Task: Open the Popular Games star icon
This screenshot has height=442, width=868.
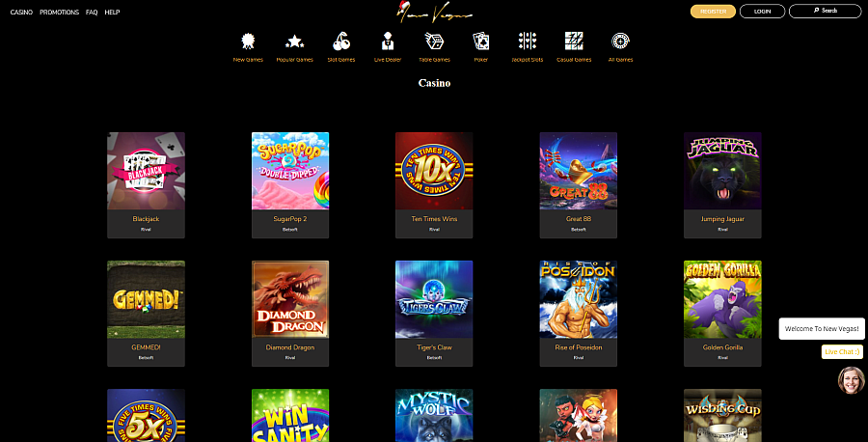Action: [294, 41]
